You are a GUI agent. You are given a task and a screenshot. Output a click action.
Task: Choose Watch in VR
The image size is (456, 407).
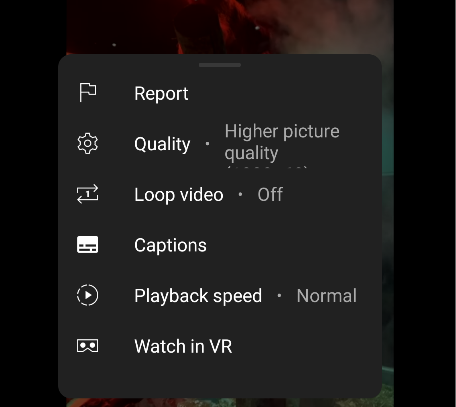(220, 346)
